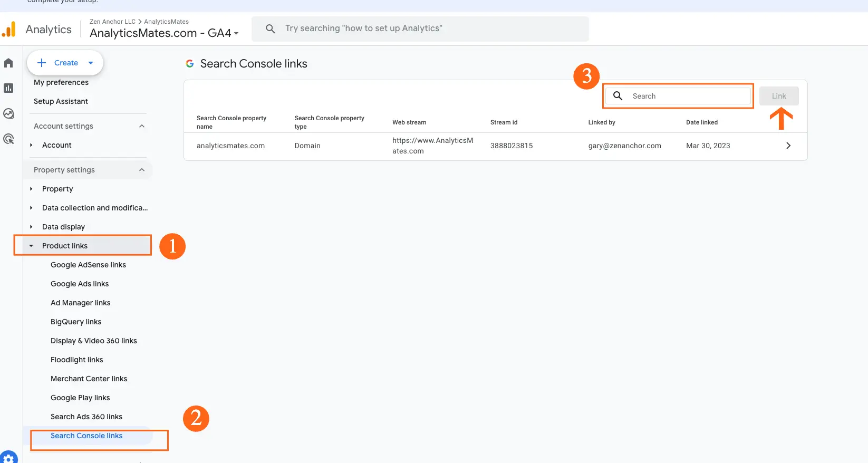868x463 pixels.
Task: Open the Explore icon in left rail
Action: pyautogui.click(x=8, y=113)
